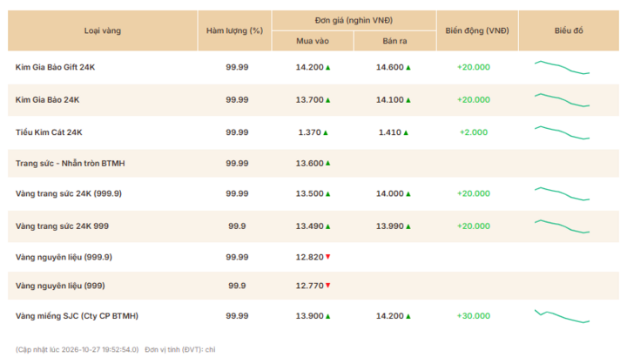This screenshot has height=364, width=627.
Task: Click the Loại vàng column header
Action: click(103, 30)
